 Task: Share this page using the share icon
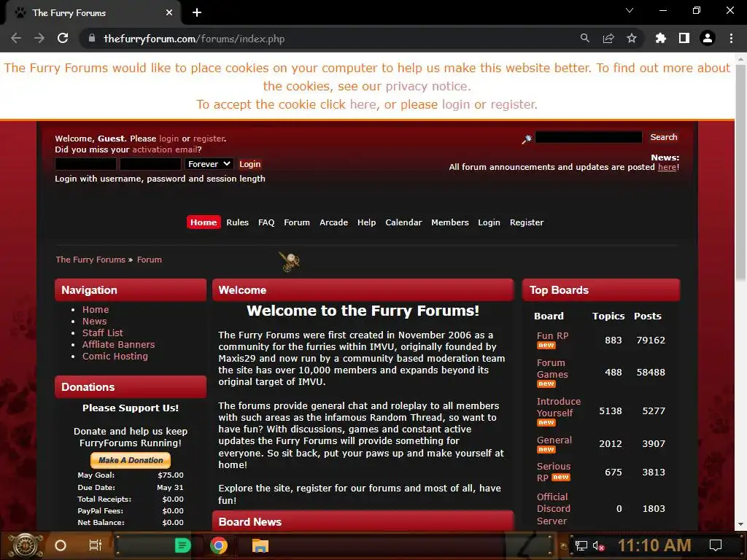pos(608,38)
